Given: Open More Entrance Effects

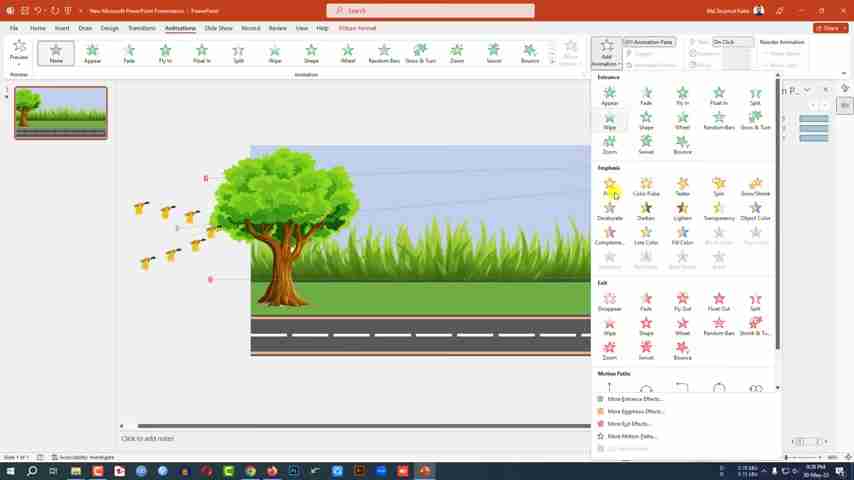Looking at the screenshot, I should tap(634, 399).
